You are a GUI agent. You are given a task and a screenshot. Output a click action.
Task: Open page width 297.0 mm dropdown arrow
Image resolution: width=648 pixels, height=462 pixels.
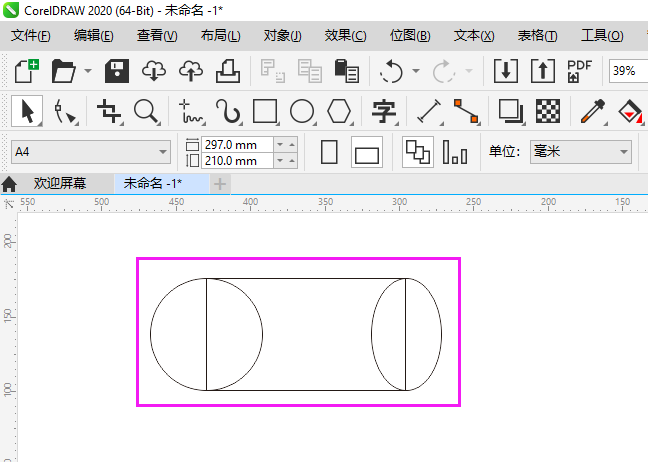point(280,145)
